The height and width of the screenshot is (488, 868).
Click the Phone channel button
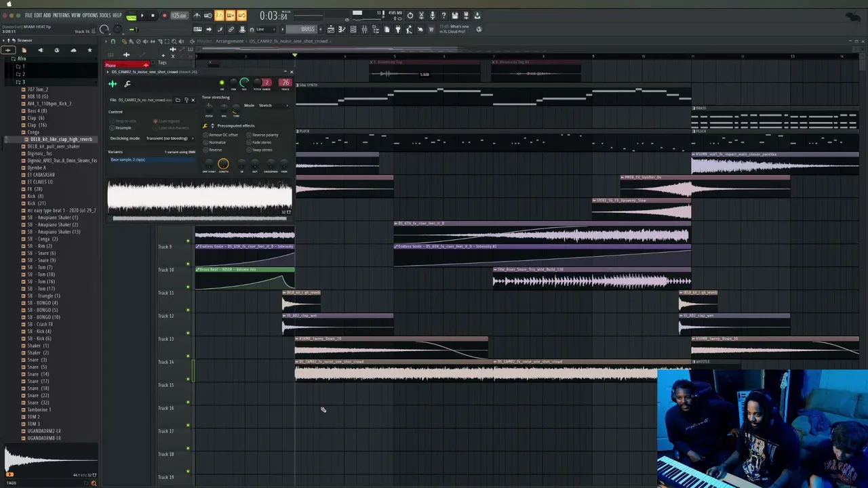tap(127, 65)
